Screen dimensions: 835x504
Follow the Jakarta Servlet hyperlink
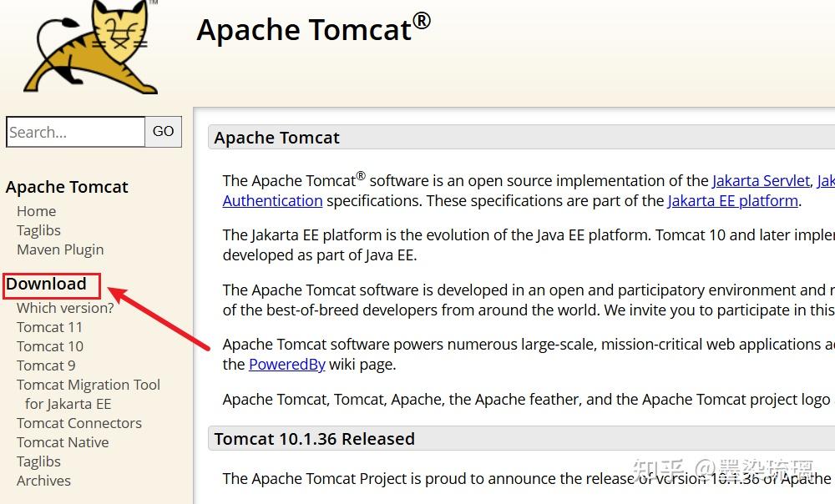pos(761,180)
